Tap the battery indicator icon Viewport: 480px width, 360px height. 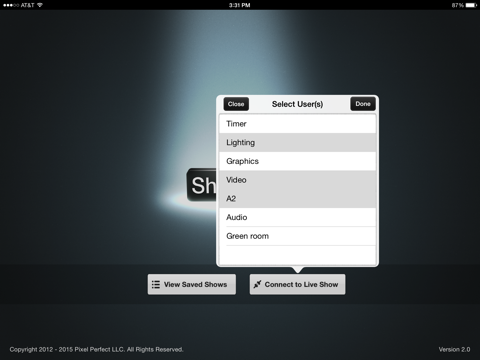point(471,5)
